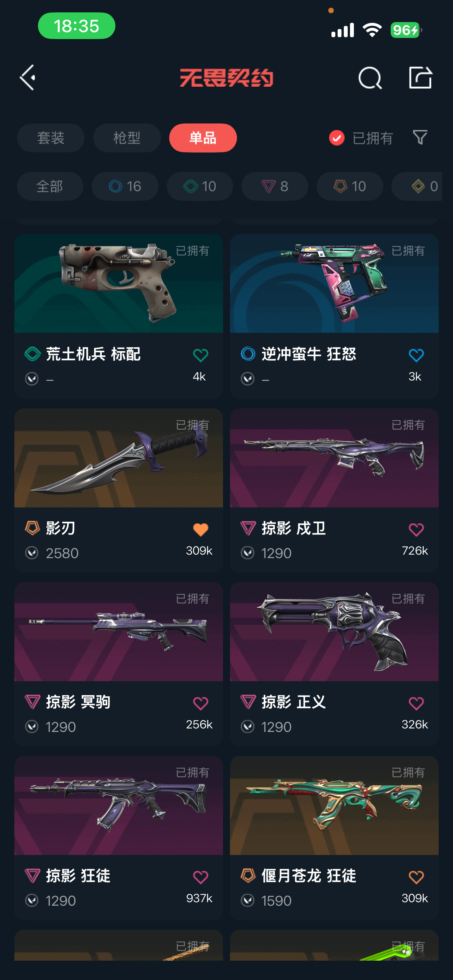Filter by orange tier chip 10
453x980 pixels.
coord(350,186)
